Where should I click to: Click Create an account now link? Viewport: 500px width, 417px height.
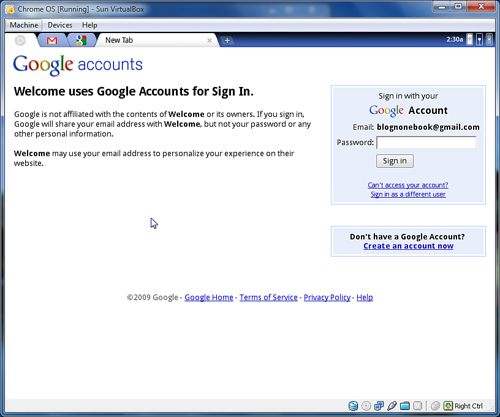pos(408,246)
